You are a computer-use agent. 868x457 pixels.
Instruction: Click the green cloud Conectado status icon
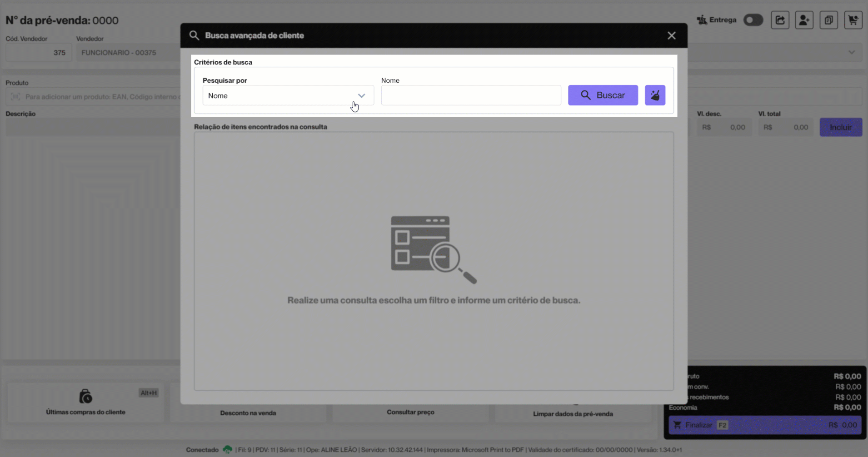[x=227, y=450]
